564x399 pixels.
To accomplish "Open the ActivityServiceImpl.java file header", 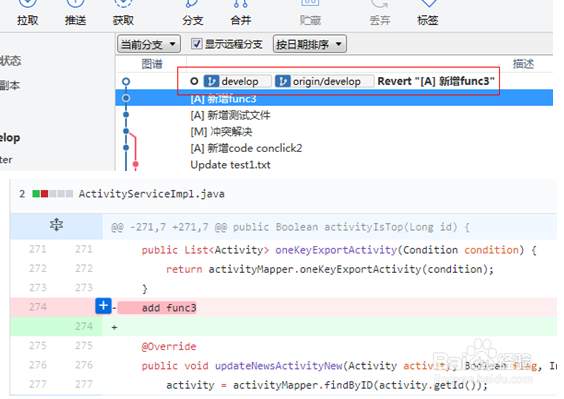I will [x=151, y=194].
